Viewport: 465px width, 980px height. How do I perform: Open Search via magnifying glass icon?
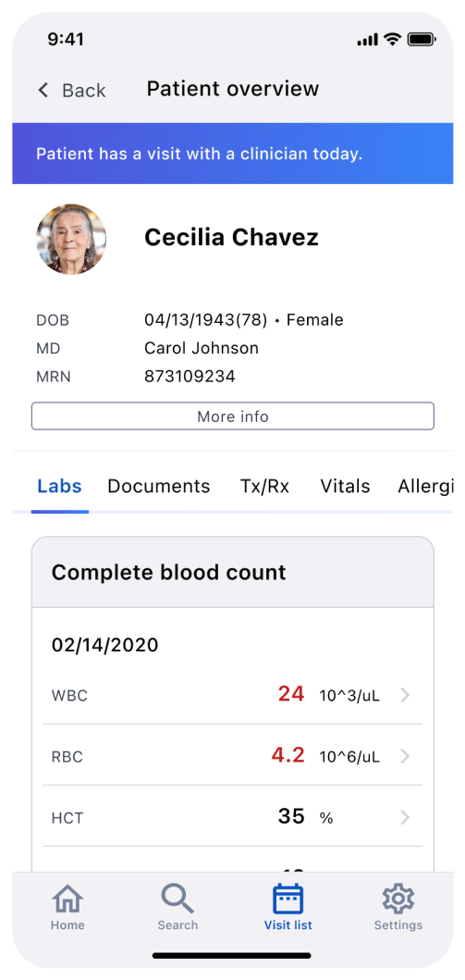click(x=177, y=899)
